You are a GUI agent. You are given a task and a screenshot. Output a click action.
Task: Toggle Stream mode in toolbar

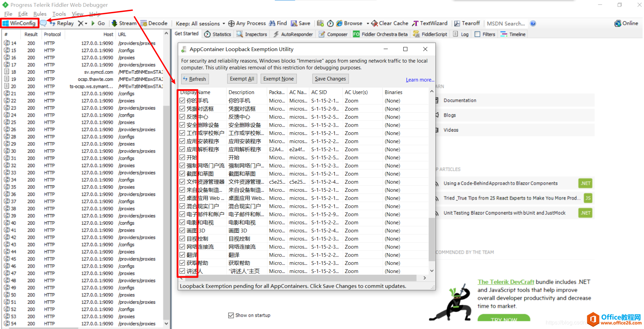[124, 23]
